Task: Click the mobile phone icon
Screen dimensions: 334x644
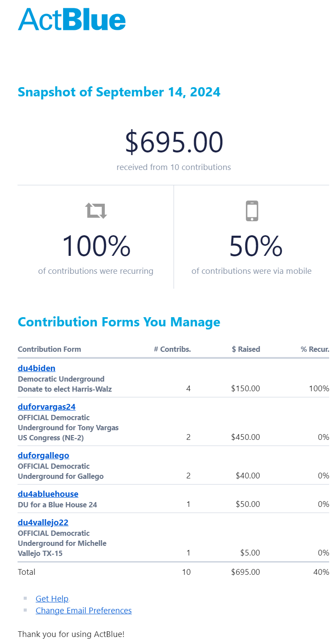Action: point(252,211)
